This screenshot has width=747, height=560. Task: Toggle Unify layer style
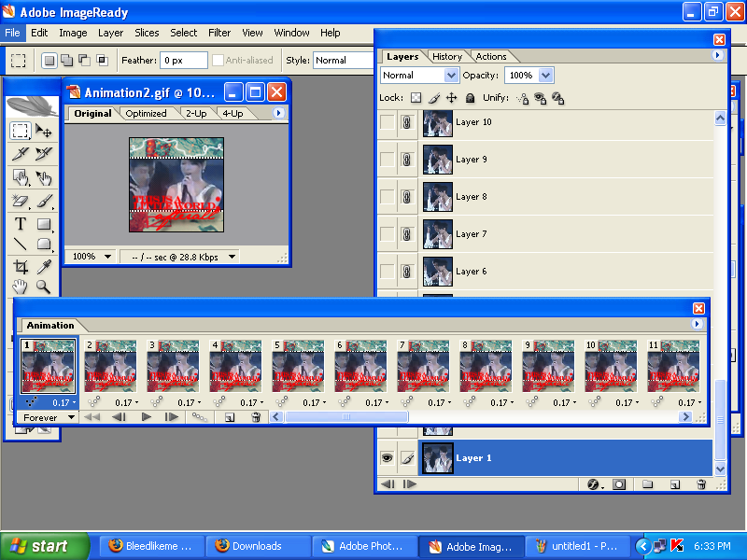(x=557, y=98)
